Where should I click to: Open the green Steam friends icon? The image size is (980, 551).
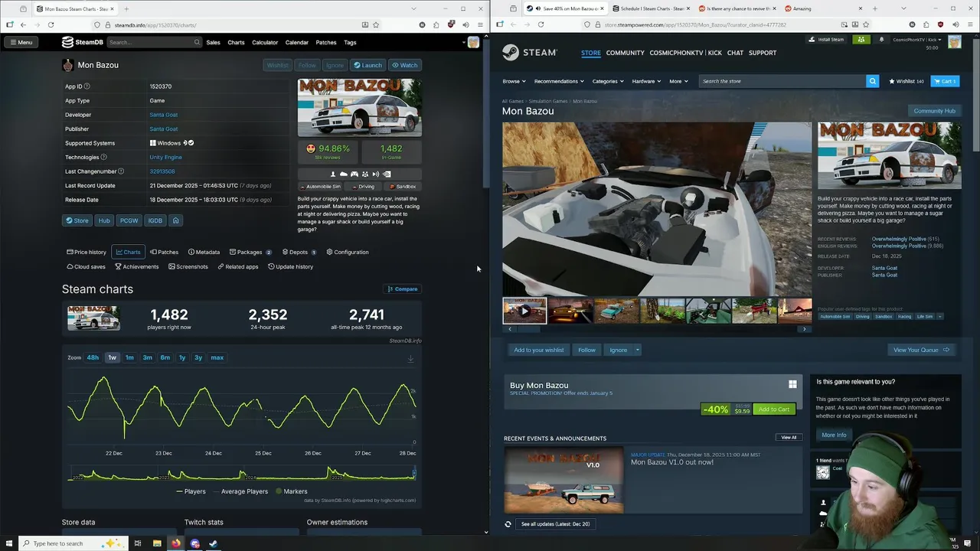click(861, 39)
